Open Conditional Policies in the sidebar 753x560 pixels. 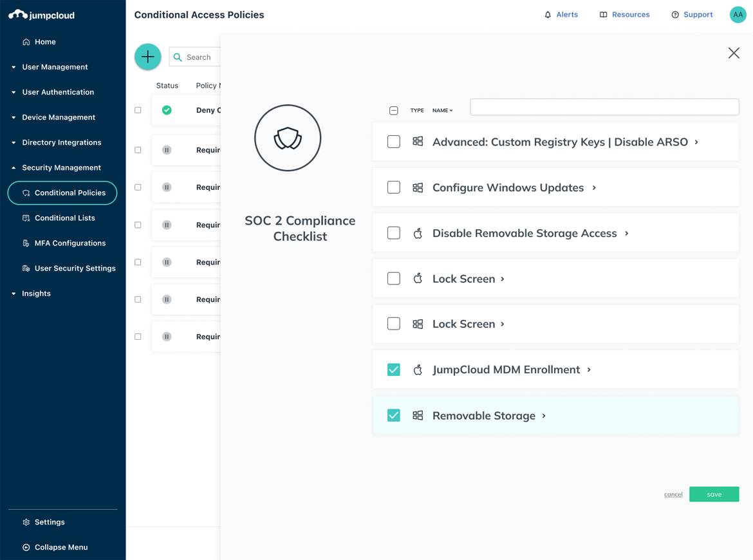tap(62, 193)
